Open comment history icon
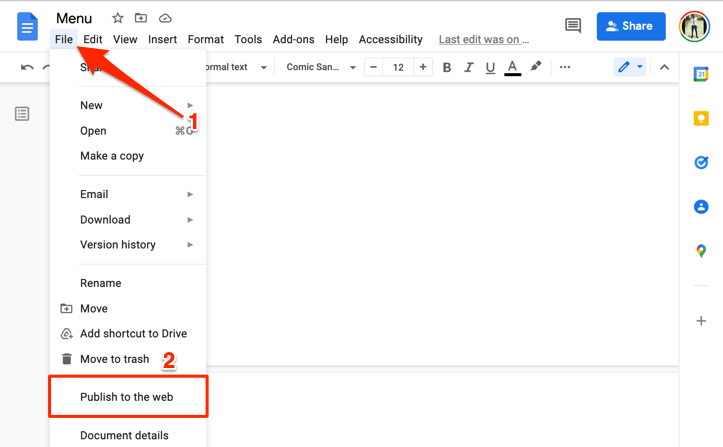The width and height of the screenshot is (723, 447). pyautogui.click(x=573, y=26)
